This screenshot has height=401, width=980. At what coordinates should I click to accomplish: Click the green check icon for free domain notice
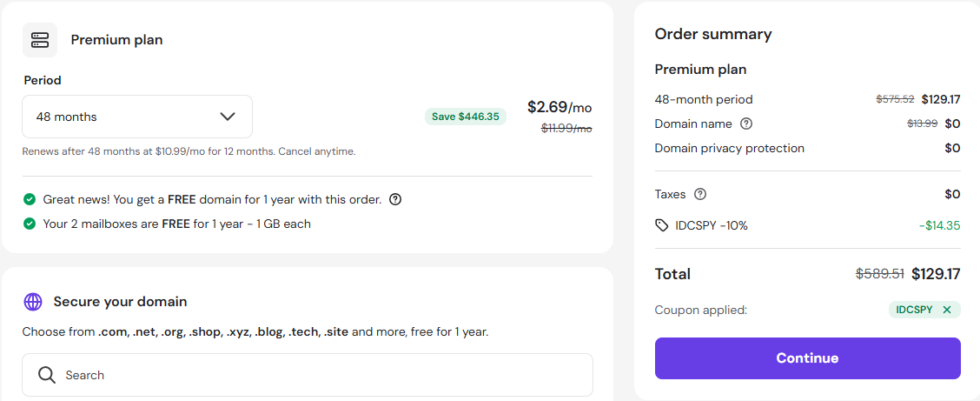29,199
